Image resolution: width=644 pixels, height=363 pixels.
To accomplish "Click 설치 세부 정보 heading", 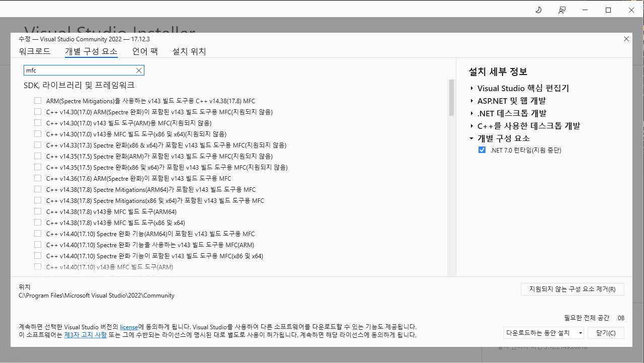I will click(498, 71).
